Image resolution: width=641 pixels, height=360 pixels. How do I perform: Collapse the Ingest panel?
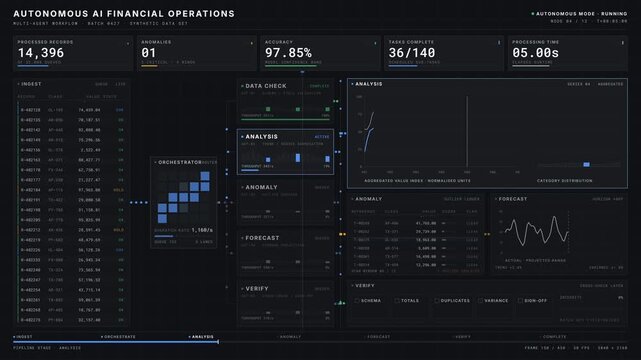point(18,84)
